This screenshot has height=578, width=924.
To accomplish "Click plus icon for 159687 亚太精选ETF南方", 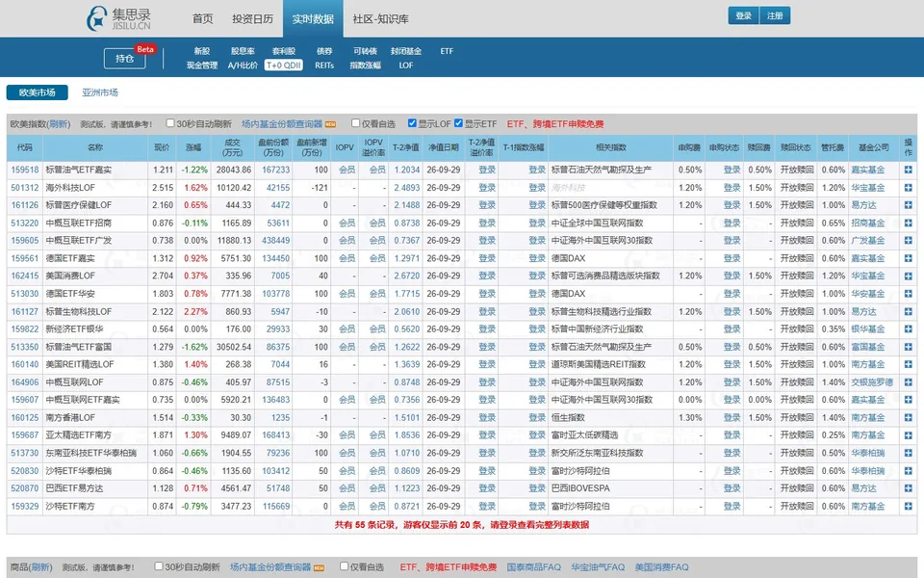I will pos(908,435).
